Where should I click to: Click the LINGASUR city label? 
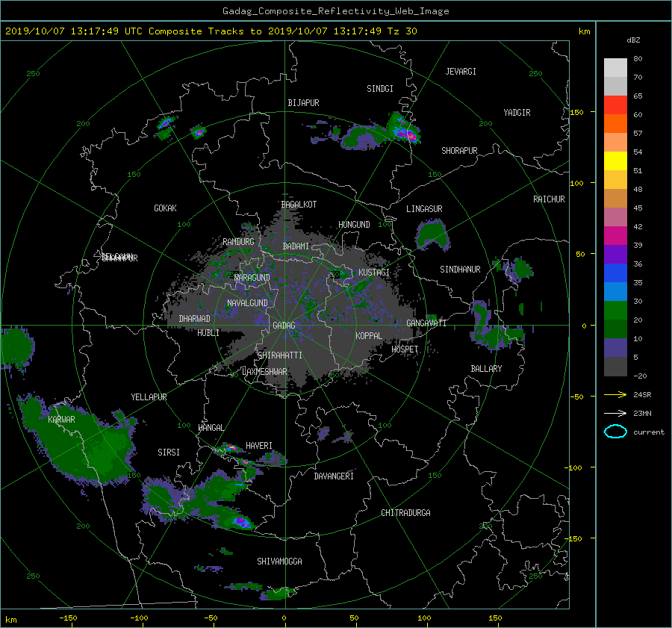click(x=424, y=209)
